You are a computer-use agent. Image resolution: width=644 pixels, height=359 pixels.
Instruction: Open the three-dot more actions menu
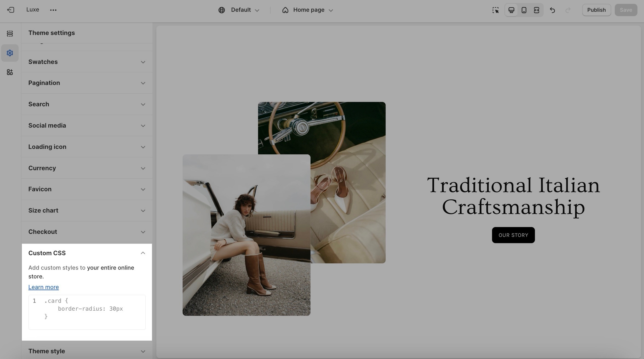(53, 10)
